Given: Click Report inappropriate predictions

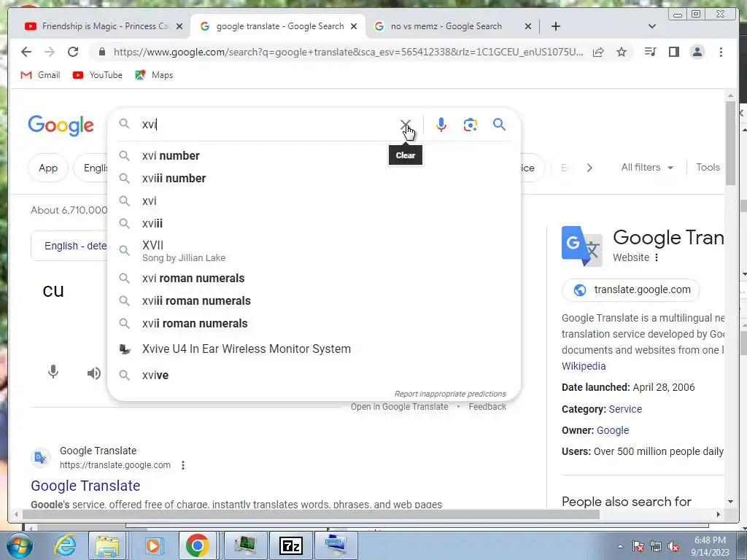Looking at the screenshot, I should [449, 394].
